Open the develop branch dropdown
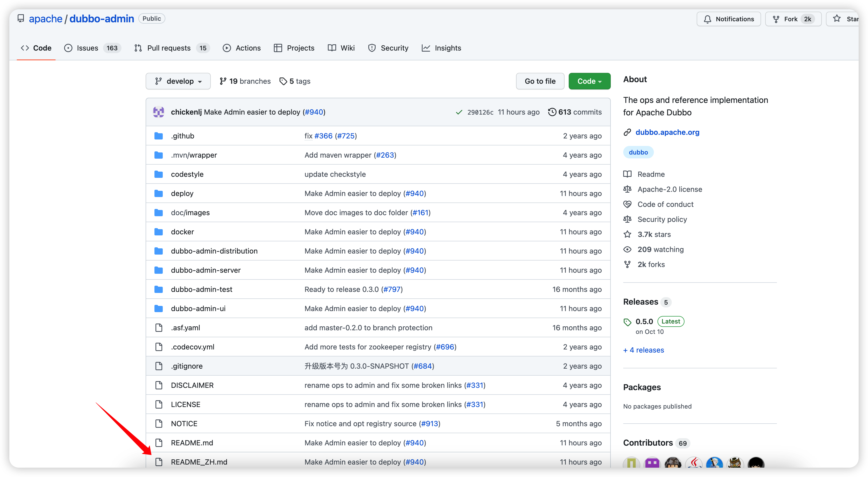Screen dimensions: 868x477 coord(178,81)
